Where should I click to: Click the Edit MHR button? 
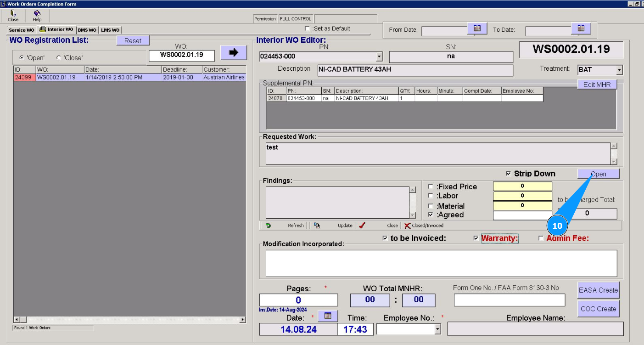pyautogui.click(x=597, y=85)
